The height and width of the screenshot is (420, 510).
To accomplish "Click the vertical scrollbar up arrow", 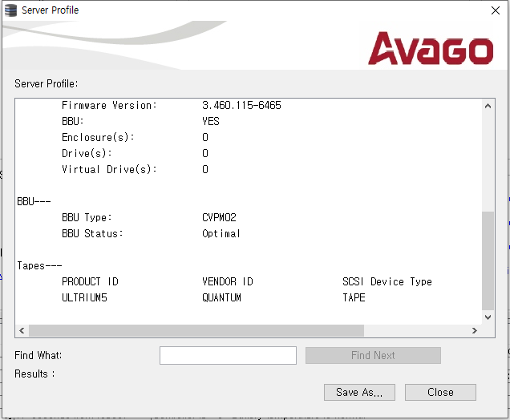I will click(x=488, y=106).
